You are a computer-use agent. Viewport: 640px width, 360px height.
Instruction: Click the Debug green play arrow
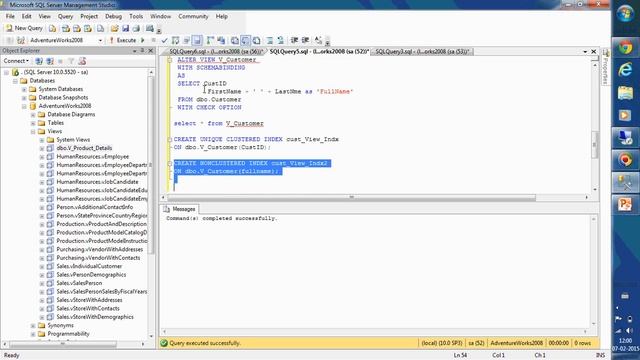143,40
